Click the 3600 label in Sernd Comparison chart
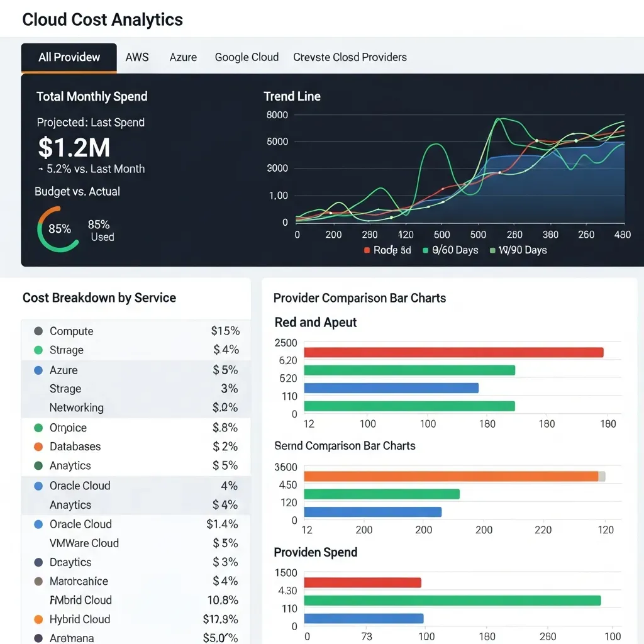This screenshot has height=644, width=644. 286,467
